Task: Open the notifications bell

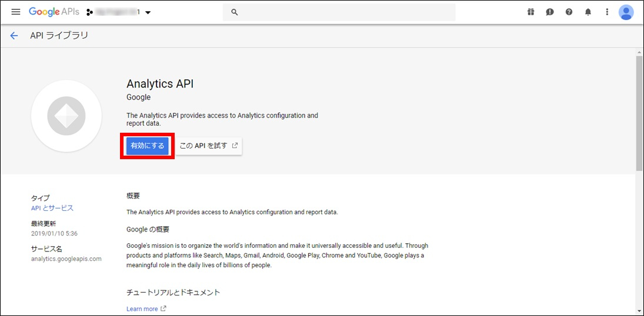Action: (588, 12)
